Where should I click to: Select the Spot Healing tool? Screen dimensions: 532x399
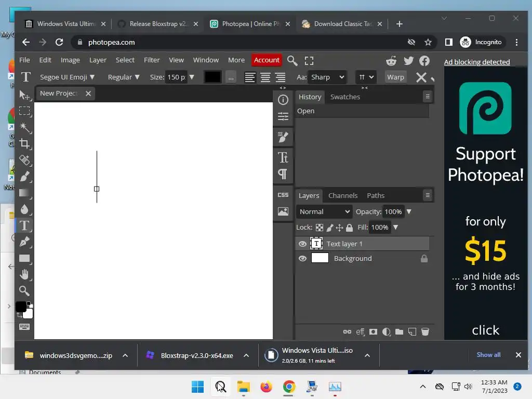(24, 160)
